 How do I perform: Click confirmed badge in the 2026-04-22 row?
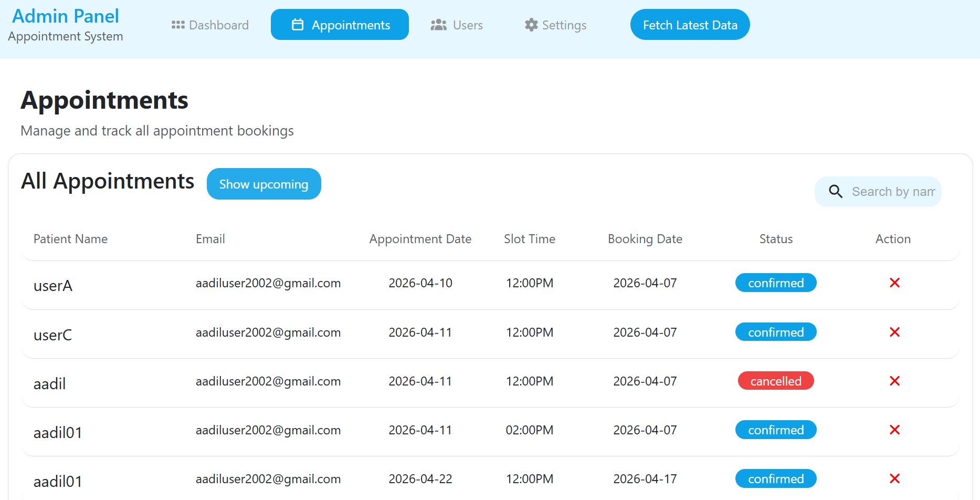776,478
